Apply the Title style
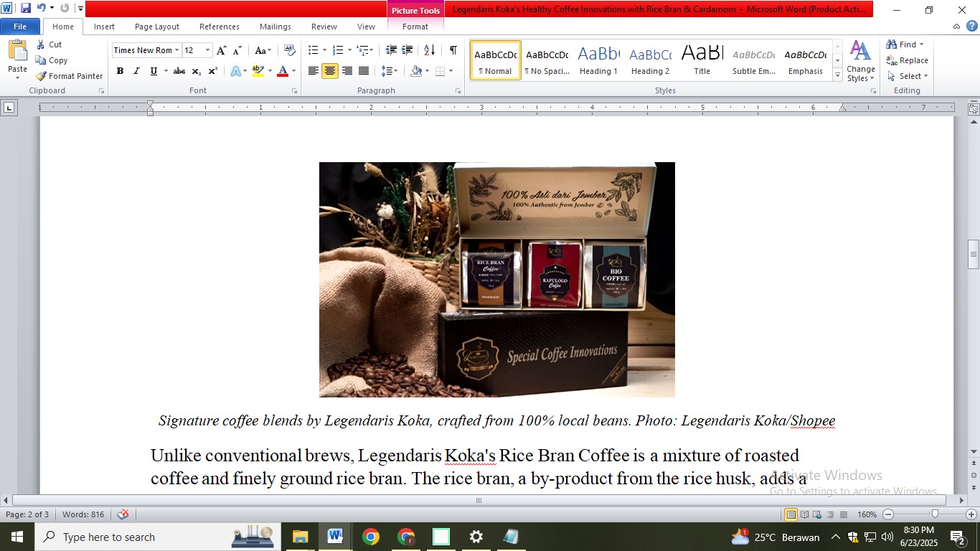The image size is (980, 551). (x=702, y=60)
